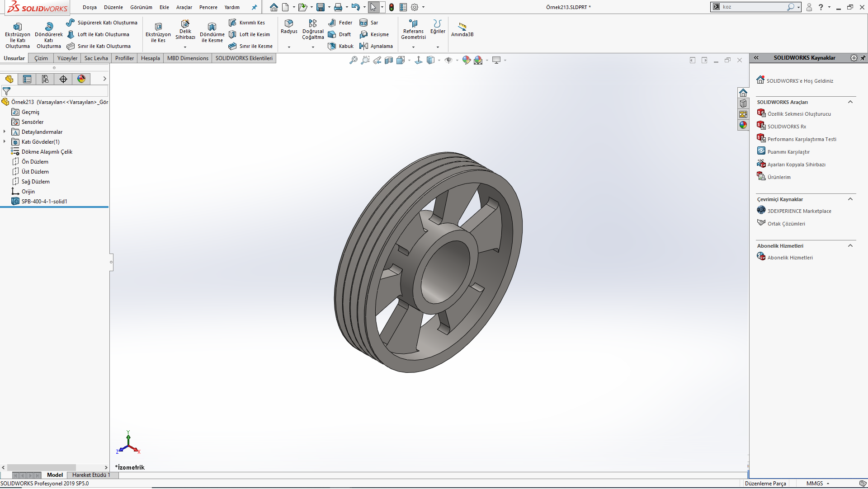This screenshot has width=868, height=489.
Task: Open the Görünüm menu
Action: [x=141, y=7]
